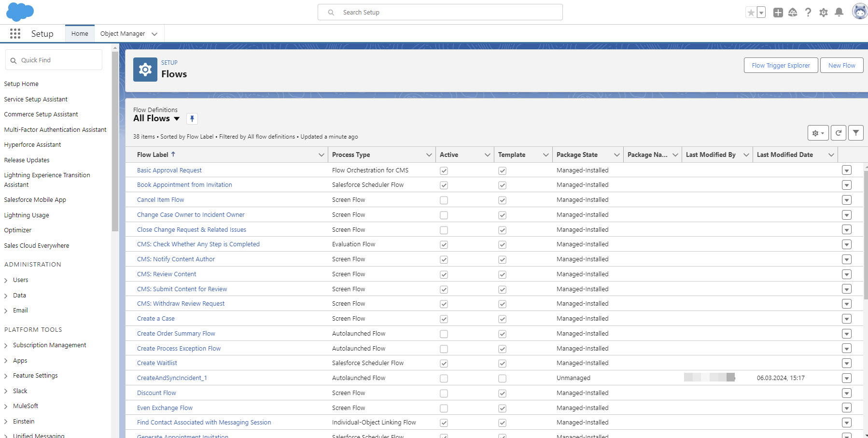Expand the Subscription Management section
Screen dimensions: 868x438
coord(6,346)
